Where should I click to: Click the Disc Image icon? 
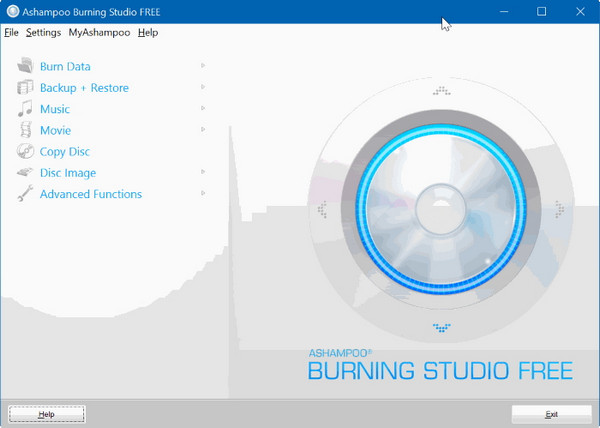coord(25,173)
